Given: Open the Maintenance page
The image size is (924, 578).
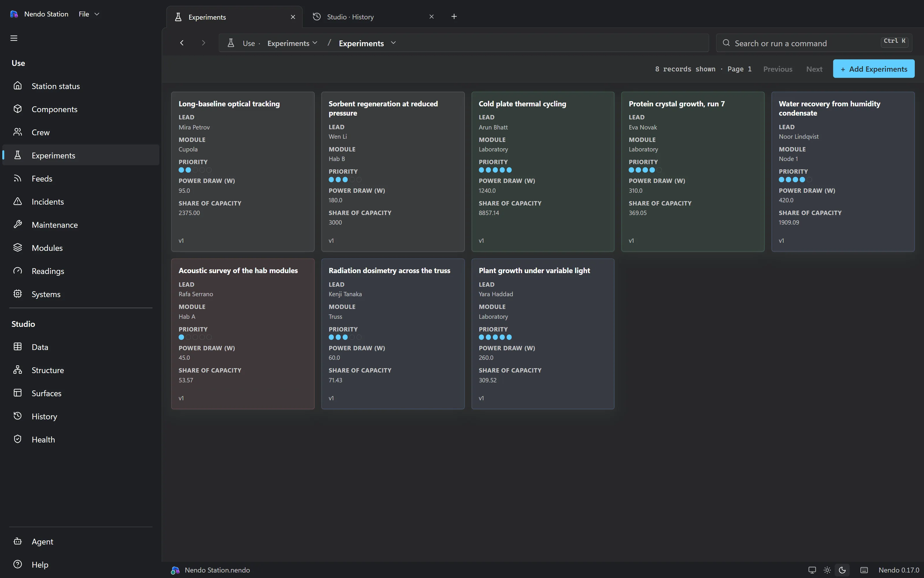Looking at the screenshot, I should point(81,225).
